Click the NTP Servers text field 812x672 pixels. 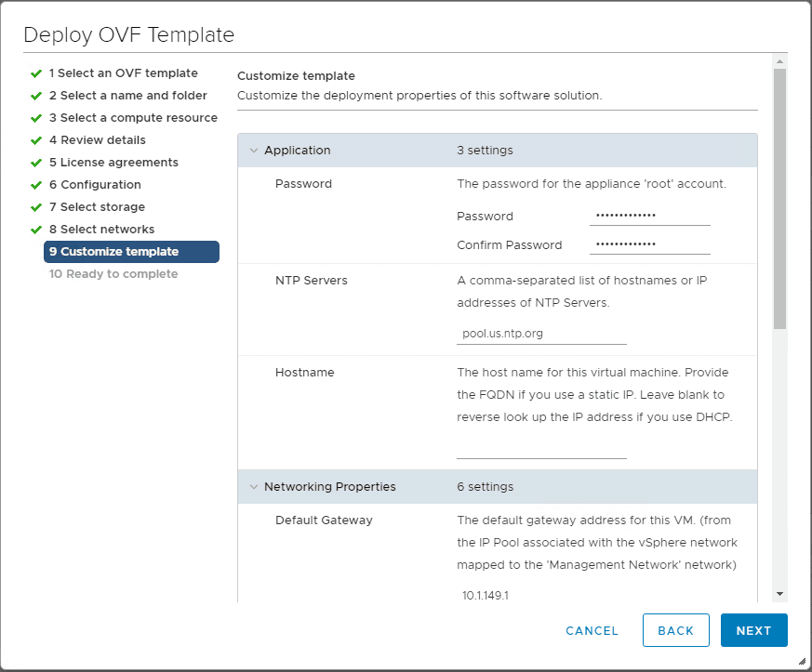[x=541, y=334]
